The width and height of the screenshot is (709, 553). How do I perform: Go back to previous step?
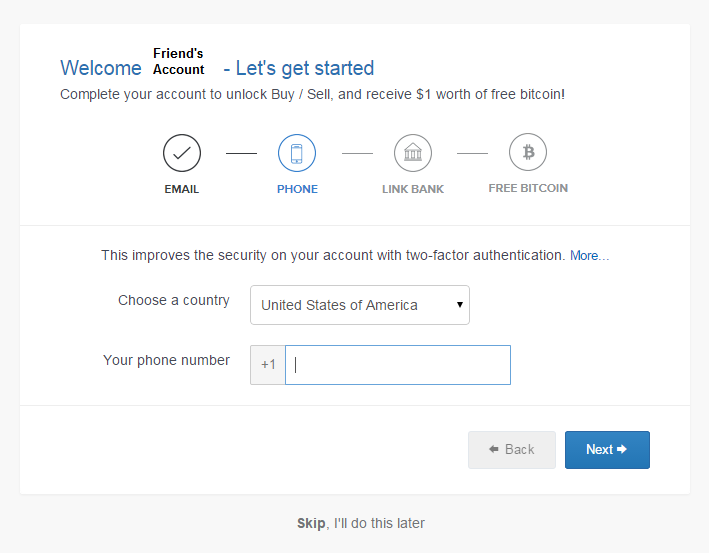tap(512, 450)
